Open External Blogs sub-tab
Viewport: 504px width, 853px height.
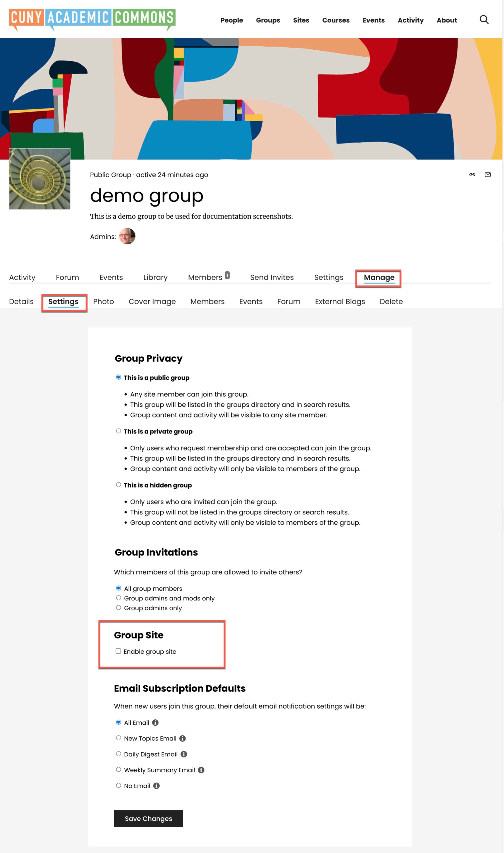click(340, 301)
